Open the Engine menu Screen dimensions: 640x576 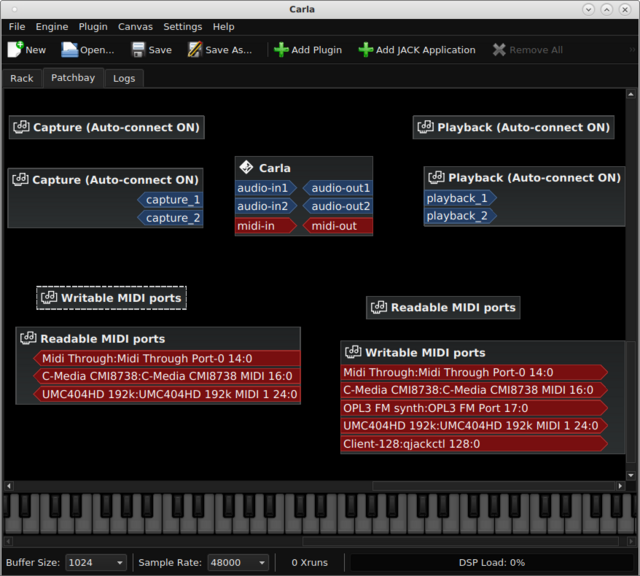tap(52, 27)
